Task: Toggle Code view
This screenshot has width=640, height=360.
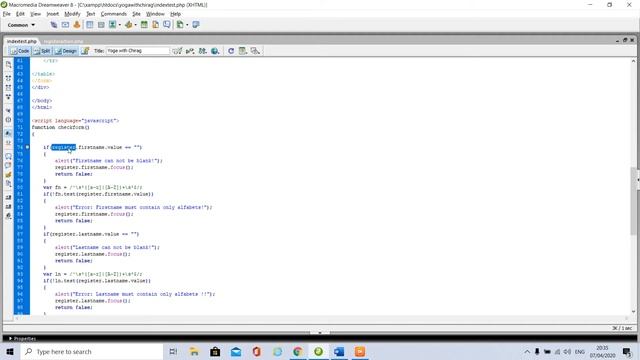Action: [x=20, y=51]
